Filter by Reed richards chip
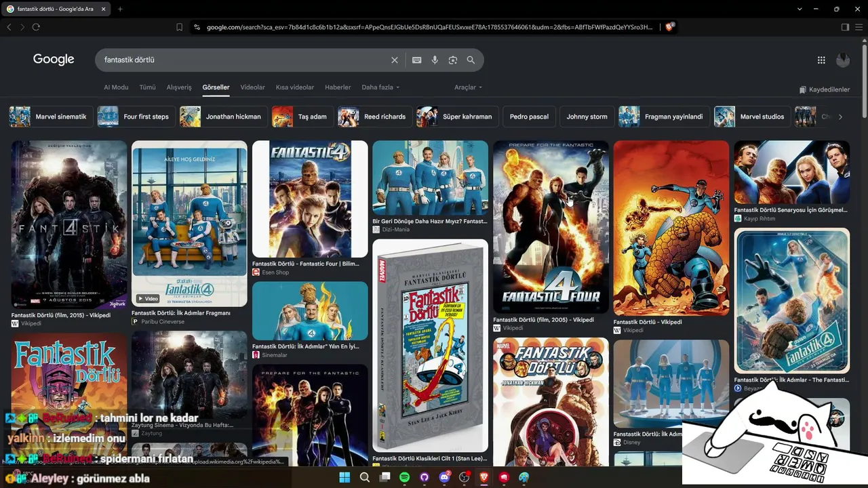This screenshot has height=488, width=868. pos(374,117)
